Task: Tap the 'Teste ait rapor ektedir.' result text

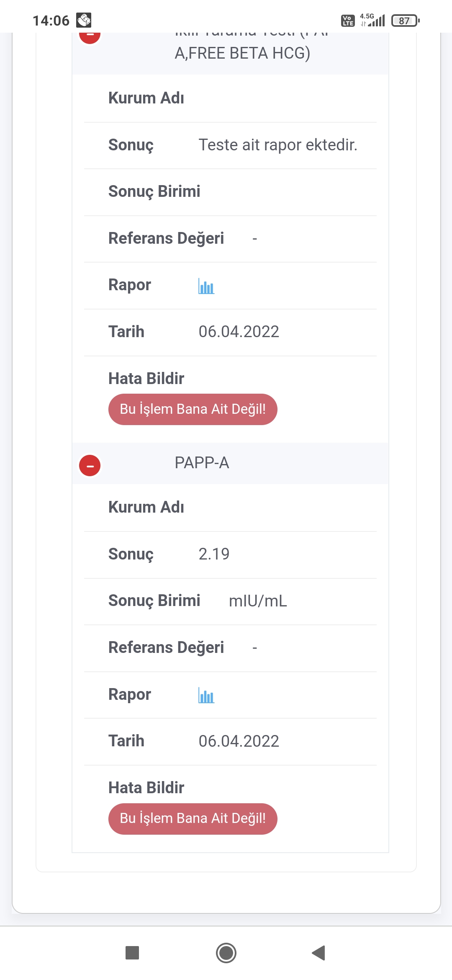Action: [278, 145]
